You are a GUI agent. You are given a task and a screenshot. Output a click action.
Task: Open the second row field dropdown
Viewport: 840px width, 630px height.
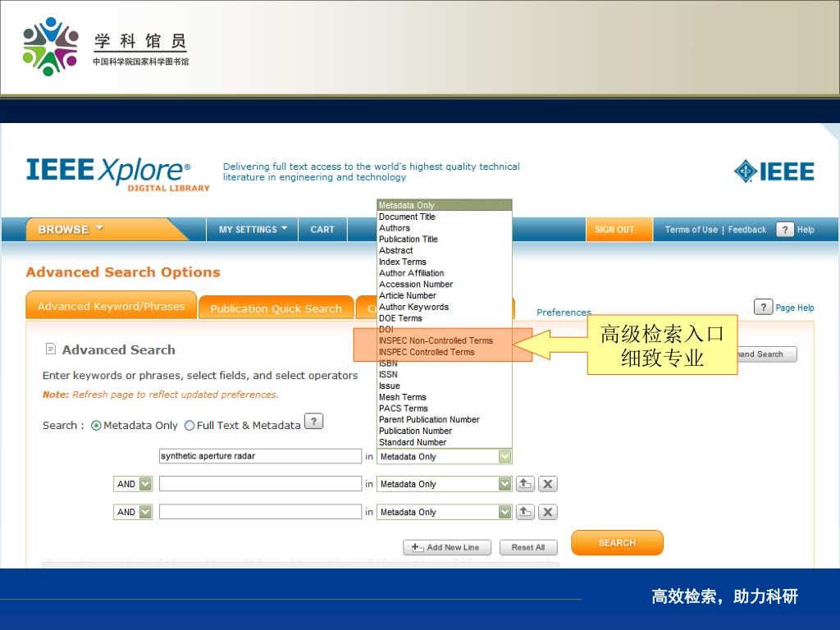pyautogui.click(x=504, y=484)
